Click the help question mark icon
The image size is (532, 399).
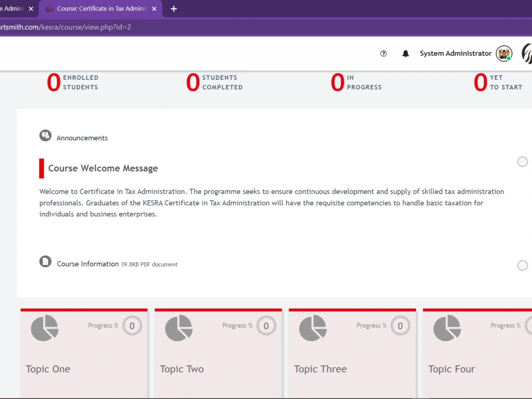tap(383, 53)
